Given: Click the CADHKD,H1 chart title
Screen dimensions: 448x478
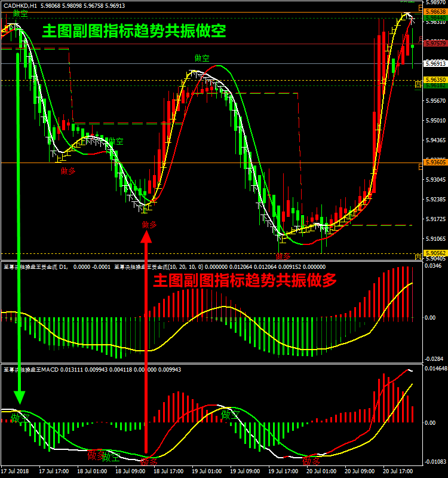Looking at the screenshot, I should tap(25, 5).
